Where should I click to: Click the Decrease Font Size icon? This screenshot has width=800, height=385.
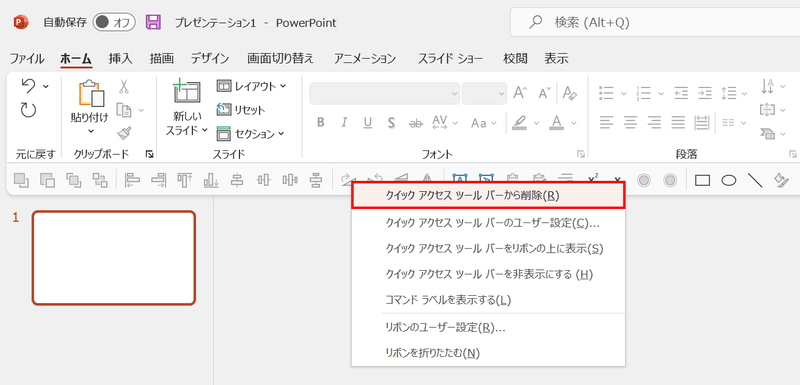545,93
